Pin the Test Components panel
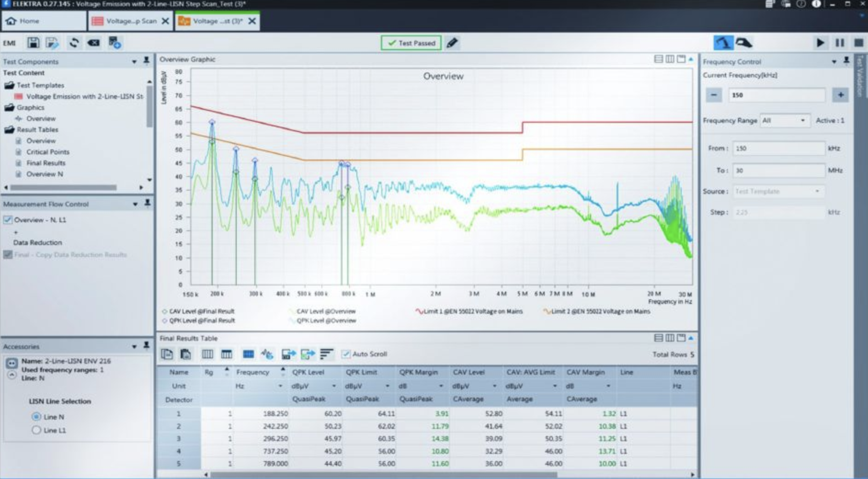Screen dimensions: 868x479 (x=146, y=61)
